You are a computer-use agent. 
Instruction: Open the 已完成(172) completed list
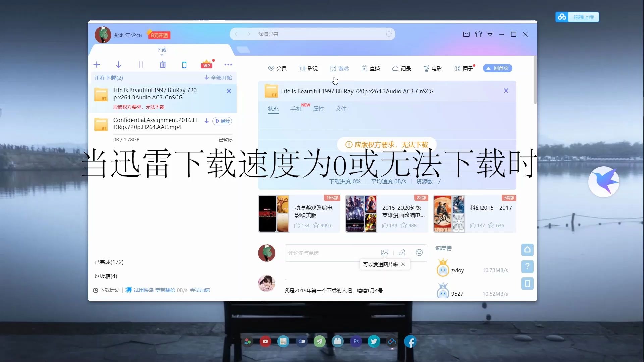[x=109, y=262]
